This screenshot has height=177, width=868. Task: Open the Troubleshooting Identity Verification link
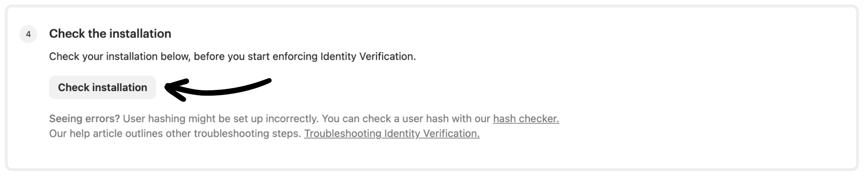[x=392, y=134]
